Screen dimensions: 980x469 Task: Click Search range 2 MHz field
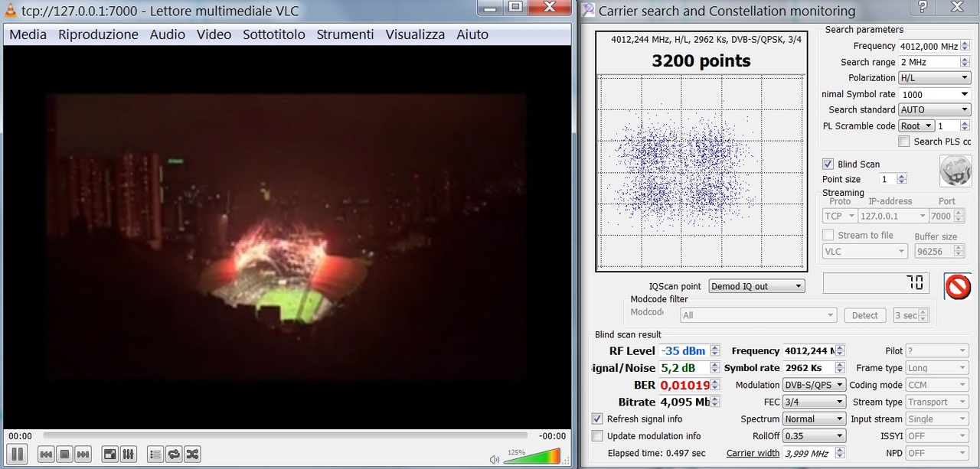pyautogui.click(x=935, y=62)
